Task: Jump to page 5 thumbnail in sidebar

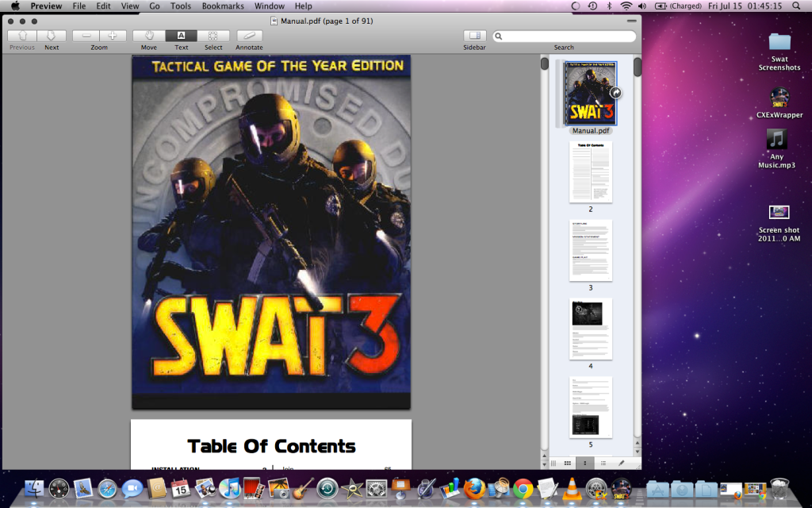Action: (x=590, y=407)
